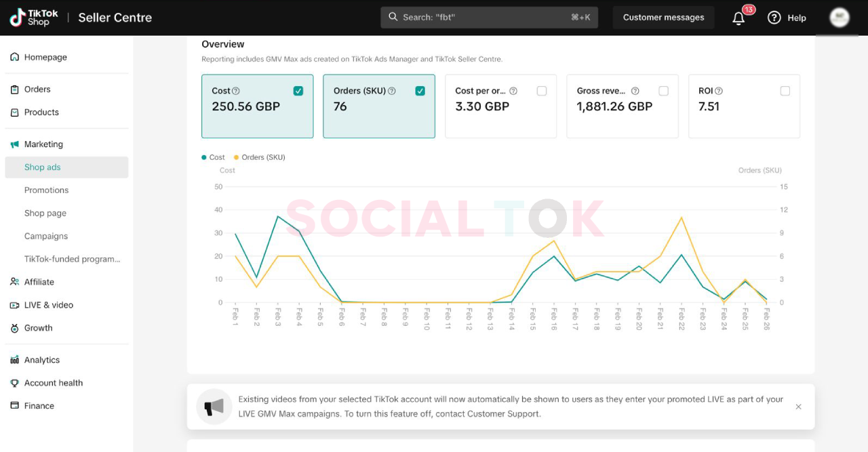Image resolution: width=868 pixels, height=452 pixels.
Task: Open the user profile avatar
Action: (840, 18)
